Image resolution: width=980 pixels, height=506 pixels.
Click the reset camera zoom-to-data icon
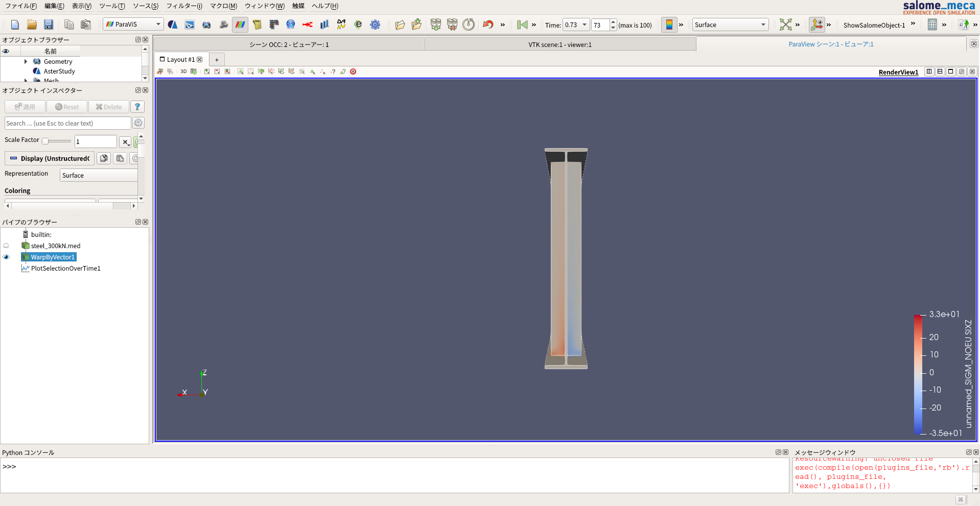click(785, 25)
